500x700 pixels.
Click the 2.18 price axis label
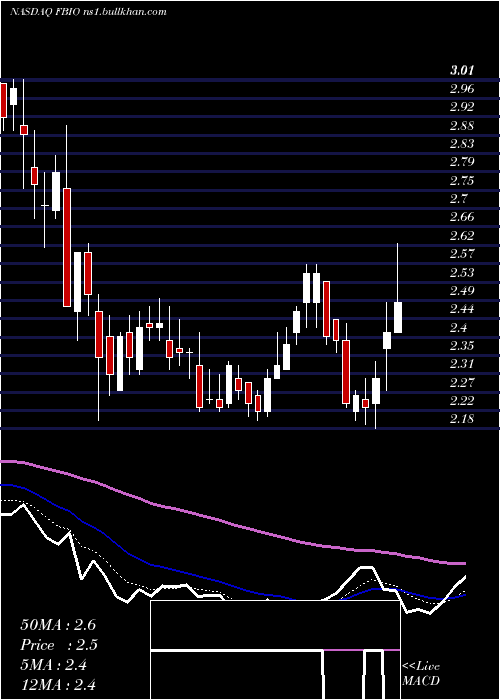click(462, 419)
